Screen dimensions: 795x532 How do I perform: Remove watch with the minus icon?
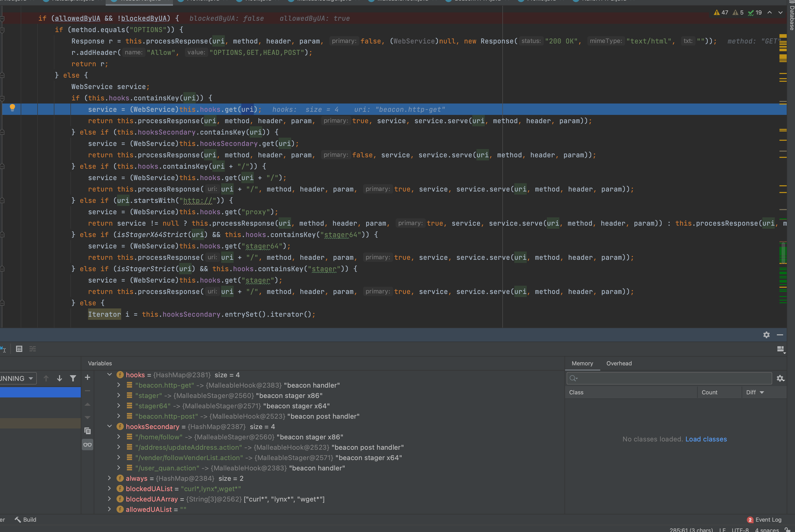pyautogui.click(x=87, y=391)
